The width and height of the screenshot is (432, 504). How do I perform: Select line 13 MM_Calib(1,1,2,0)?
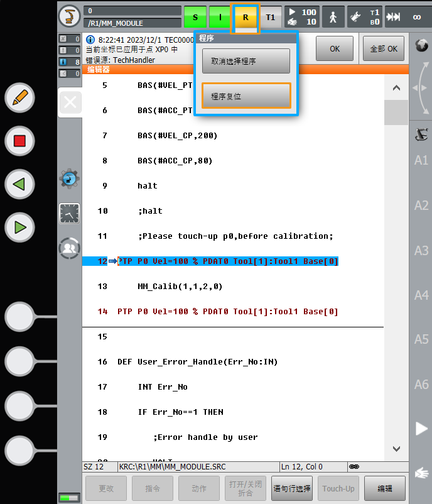[180, 287]
